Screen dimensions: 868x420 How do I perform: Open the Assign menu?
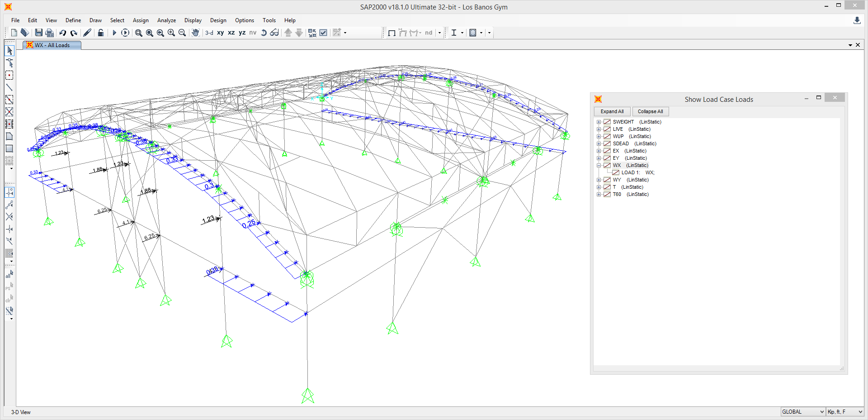[x=141, y=20]
